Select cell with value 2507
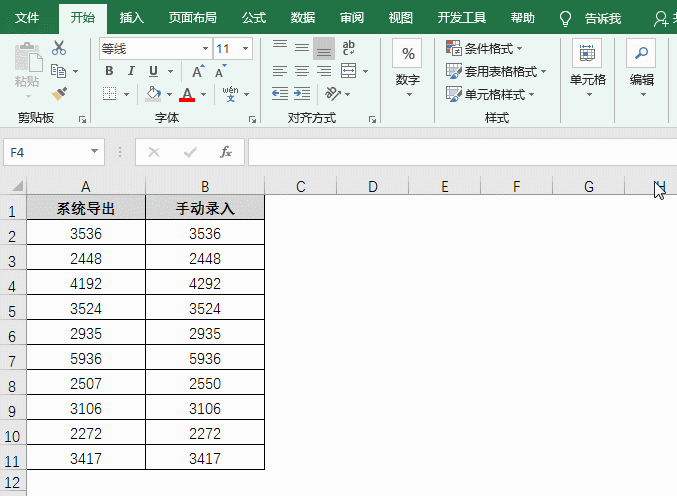 pyautogui.click(x=86, y=383)
